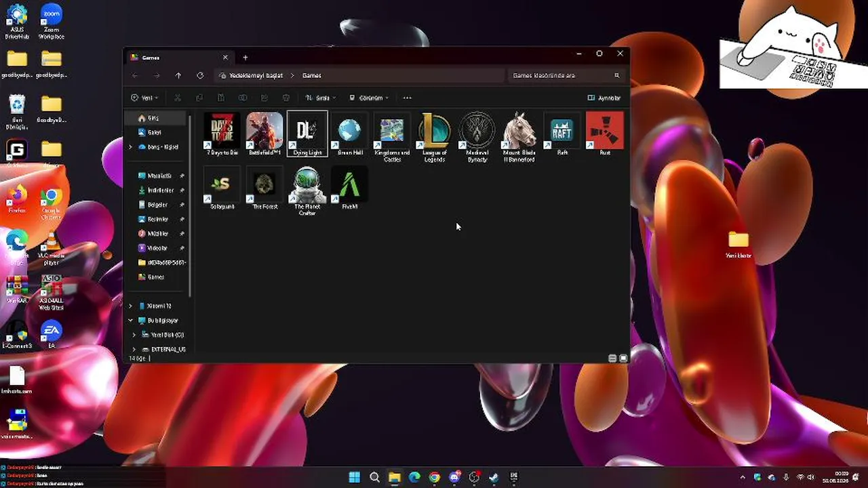
Task: Expand the Xiaomi 12 tree node
Action: pos(130,306)
